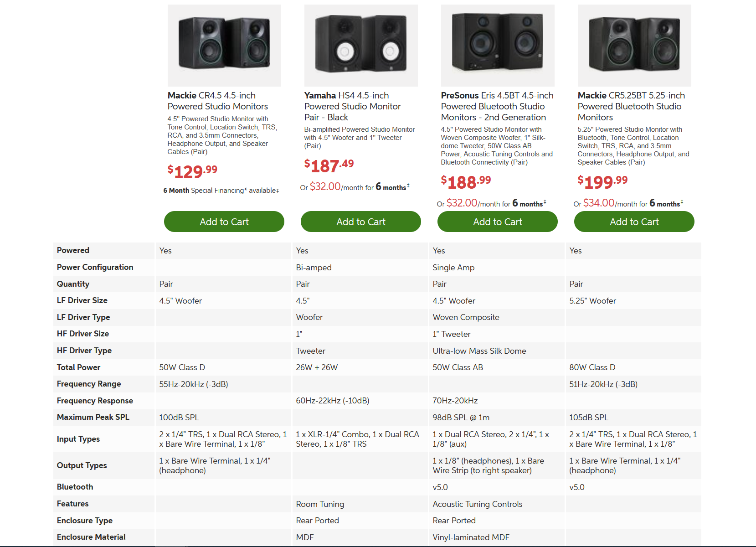The width and height of the screenshot is (756, 547).
Task: Add the Yamaha HS4 monitors to cart
Action: 361,222
